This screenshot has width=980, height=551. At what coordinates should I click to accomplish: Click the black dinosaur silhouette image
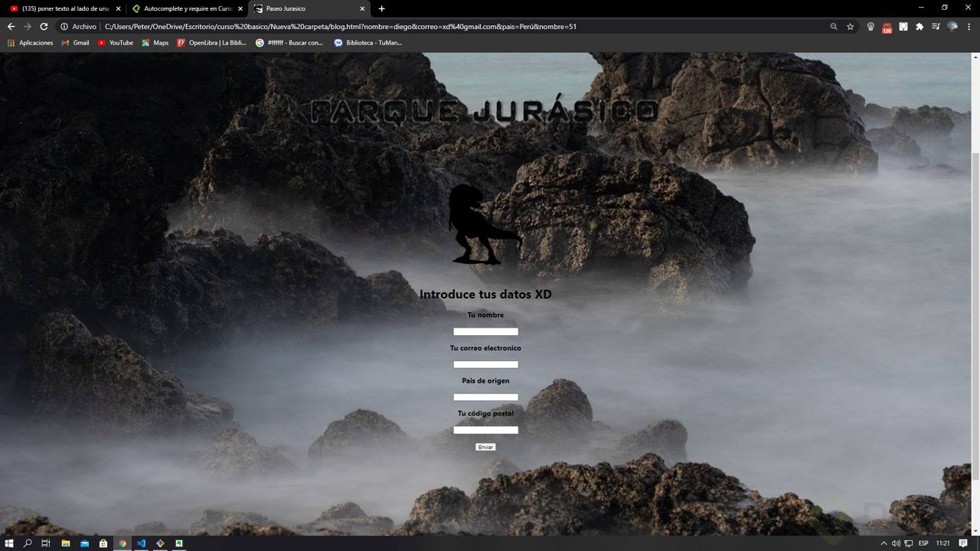(485, 224)
